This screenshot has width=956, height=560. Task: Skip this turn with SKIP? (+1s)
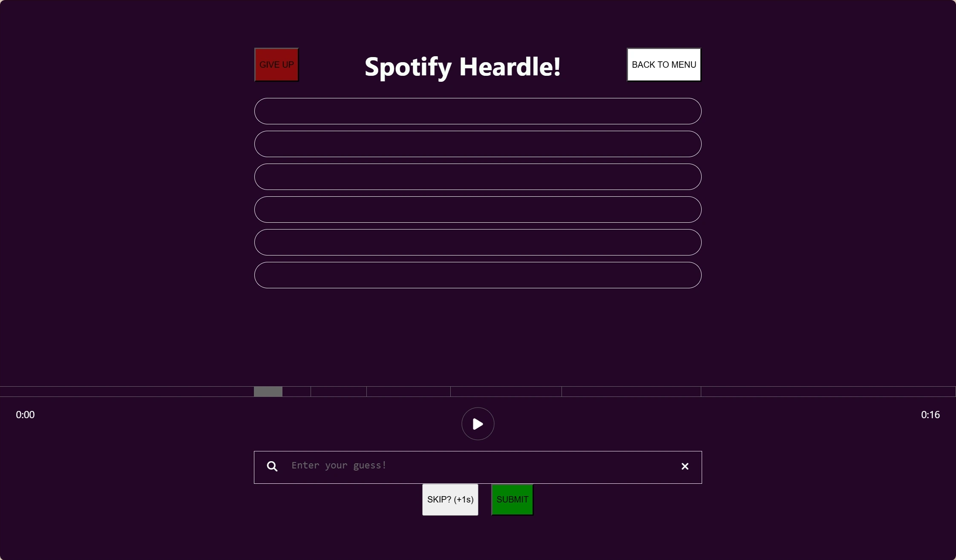pos(450,500)
